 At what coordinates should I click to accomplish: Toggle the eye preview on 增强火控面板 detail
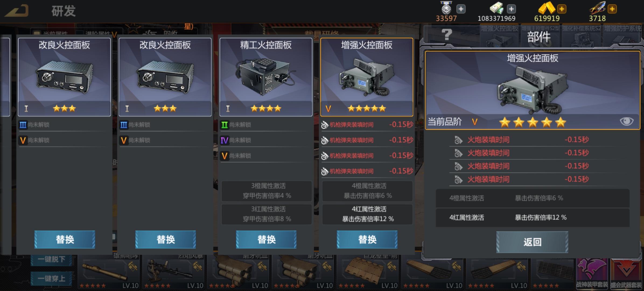626,122
